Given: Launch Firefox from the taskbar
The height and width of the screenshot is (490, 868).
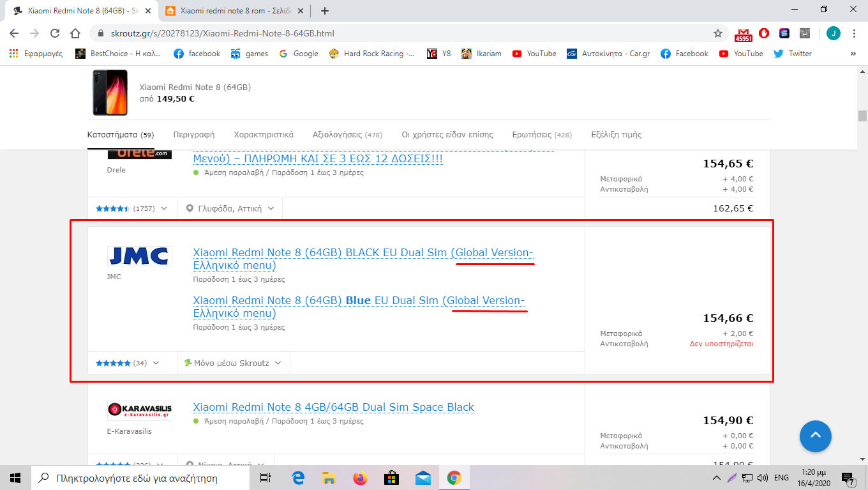Looking at the screenshot, I should point(361,477).
